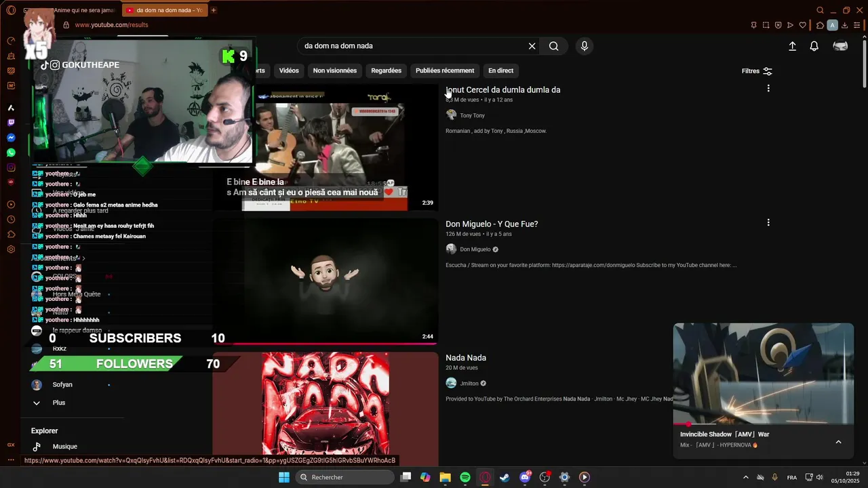Open downloads icon in browser toolbar
This screenshot has width=868, height=488.
(x=845, y=25)
